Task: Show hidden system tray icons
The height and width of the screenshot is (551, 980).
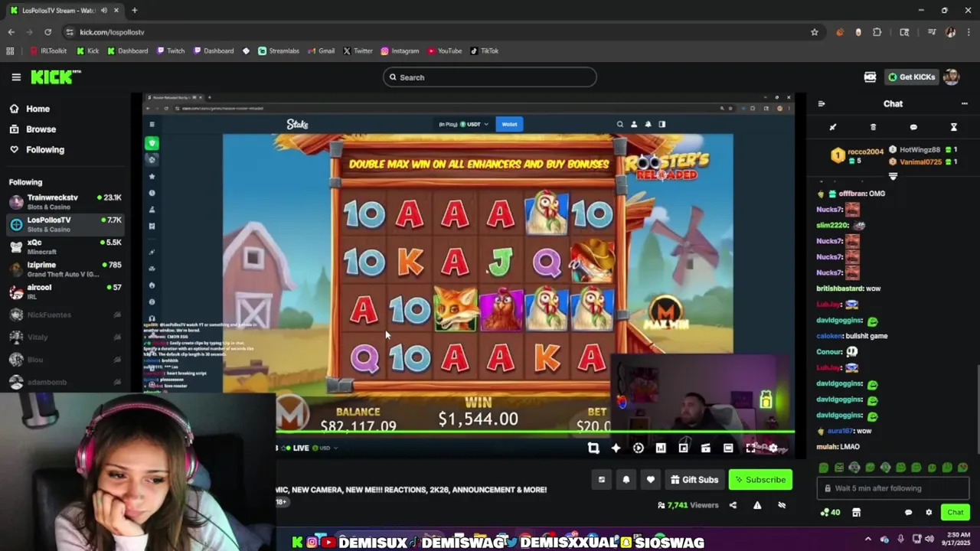Action: click(868, 540)
